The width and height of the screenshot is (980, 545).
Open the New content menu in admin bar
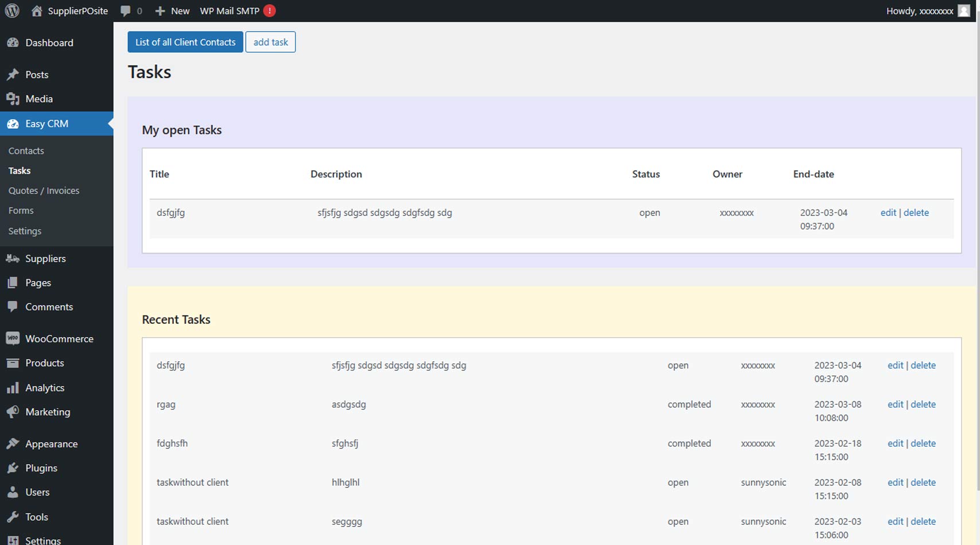tap(173, 11)
